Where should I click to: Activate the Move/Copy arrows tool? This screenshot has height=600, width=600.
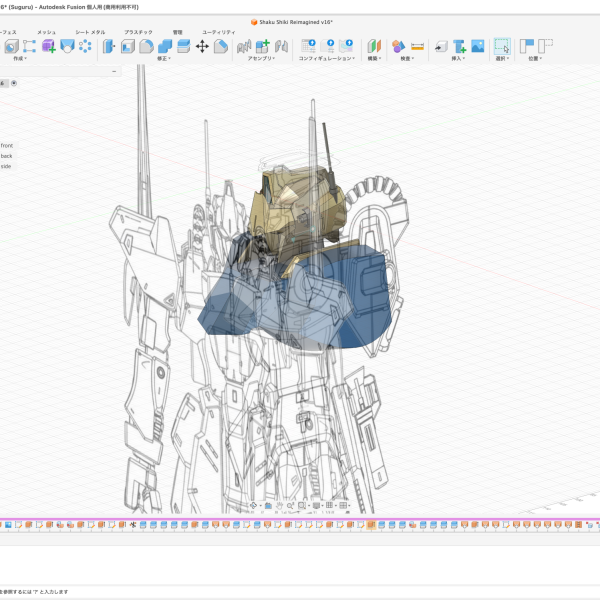[202, 47]
